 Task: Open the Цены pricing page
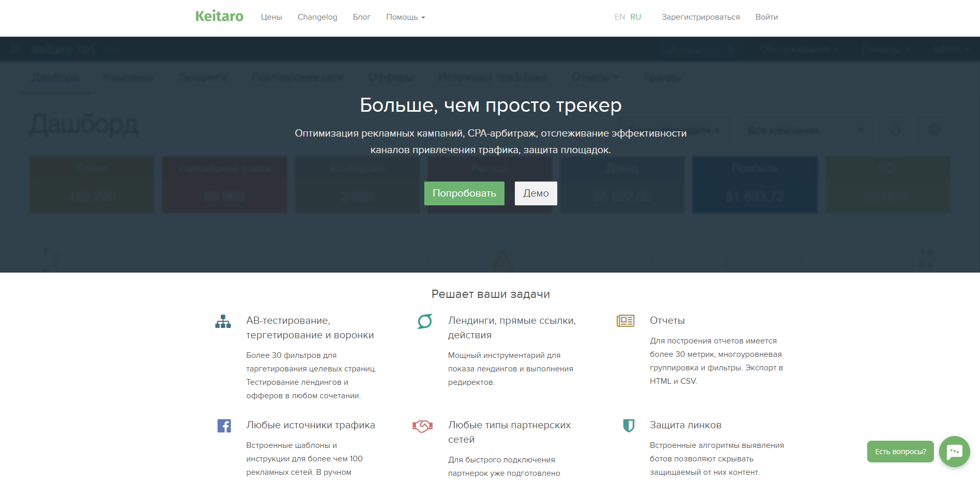point(271,17)
